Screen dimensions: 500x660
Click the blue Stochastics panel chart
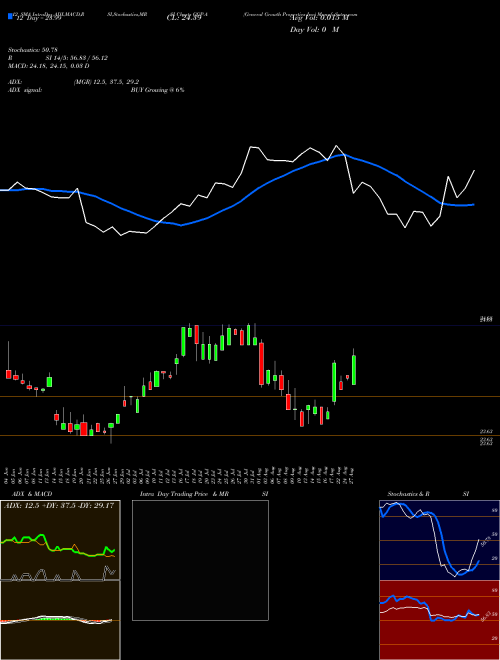(x=439, y=540)
